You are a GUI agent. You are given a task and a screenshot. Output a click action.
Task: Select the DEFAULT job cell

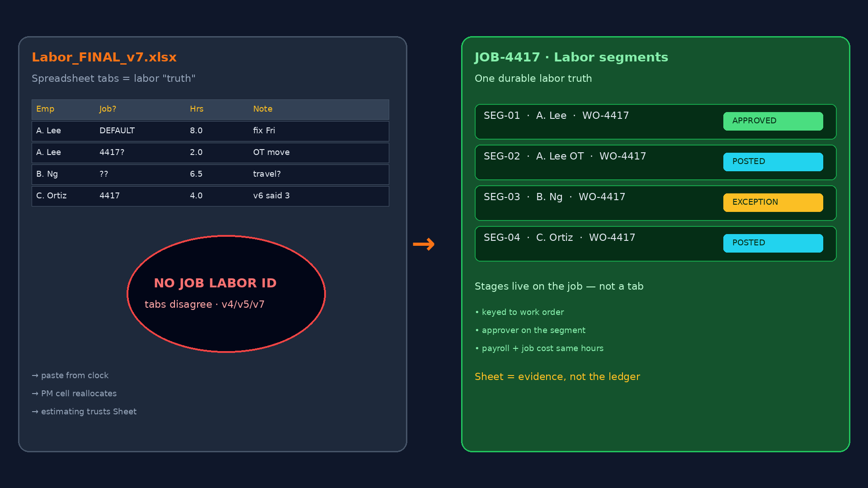click(x=117, y=131)
